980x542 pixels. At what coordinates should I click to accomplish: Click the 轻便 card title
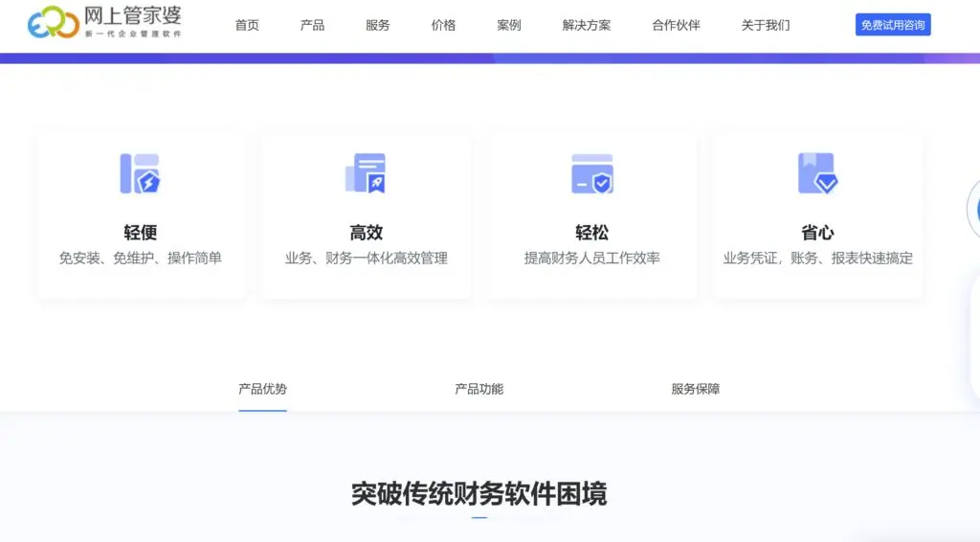(x=140, y=233)
